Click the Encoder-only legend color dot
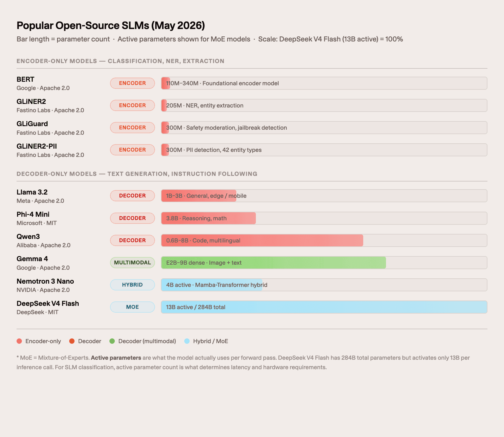The height and width of the screenshot is (437, 504). pos(19,341)
